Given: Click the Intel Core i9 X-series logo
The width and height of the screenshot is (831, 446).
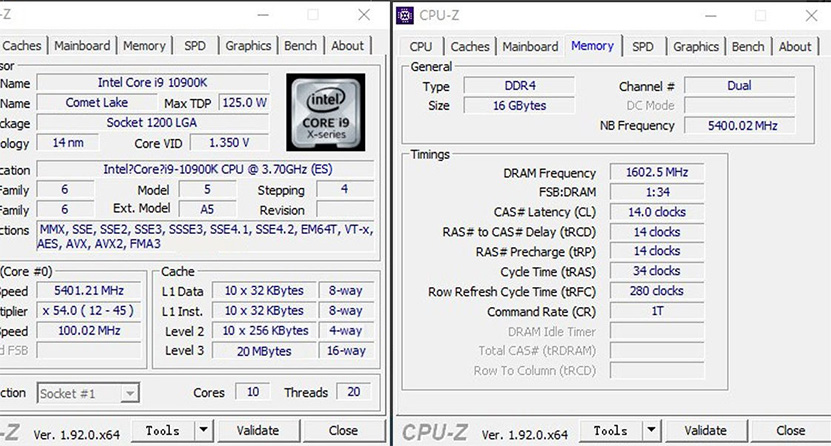Looking at the screenshot, I should [325, 112].
